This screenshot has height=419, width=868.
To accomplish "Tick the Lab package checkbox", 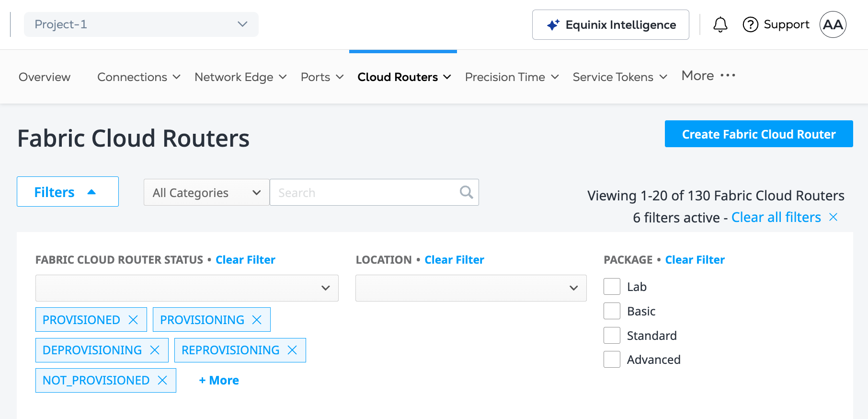I will pos(612,287).
